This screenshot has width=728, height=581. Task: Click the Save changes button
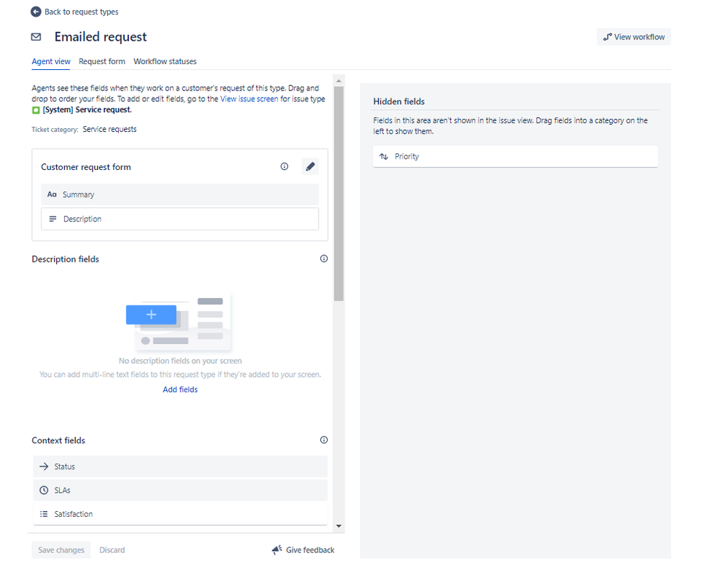point(61,550)
